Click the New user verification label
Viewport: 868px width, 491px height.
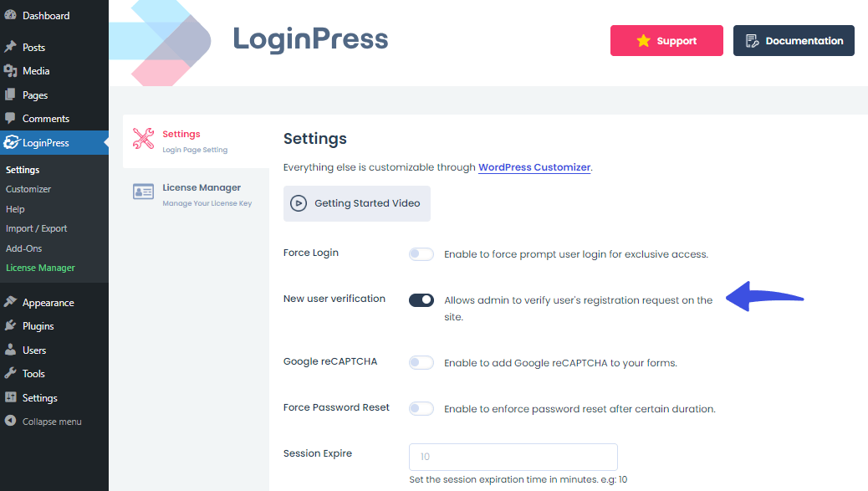[334, 299]
